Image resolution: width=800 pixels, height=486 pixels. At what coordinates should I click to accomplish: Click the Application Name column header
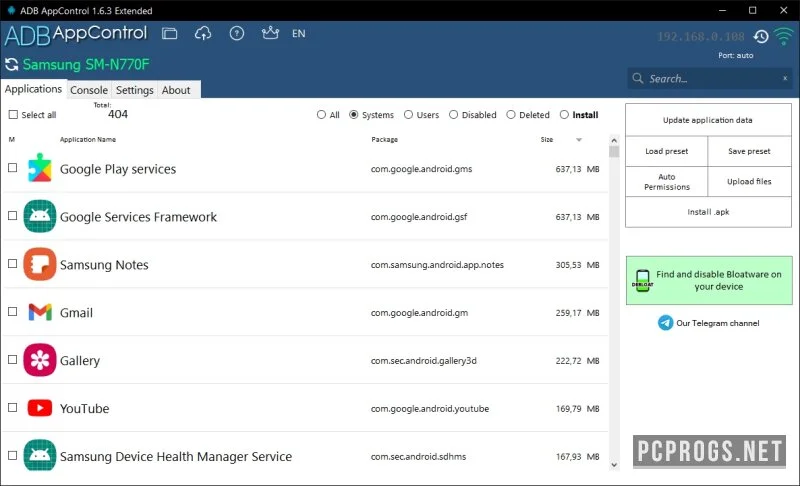pyautogui.click(x=88, y=139)
